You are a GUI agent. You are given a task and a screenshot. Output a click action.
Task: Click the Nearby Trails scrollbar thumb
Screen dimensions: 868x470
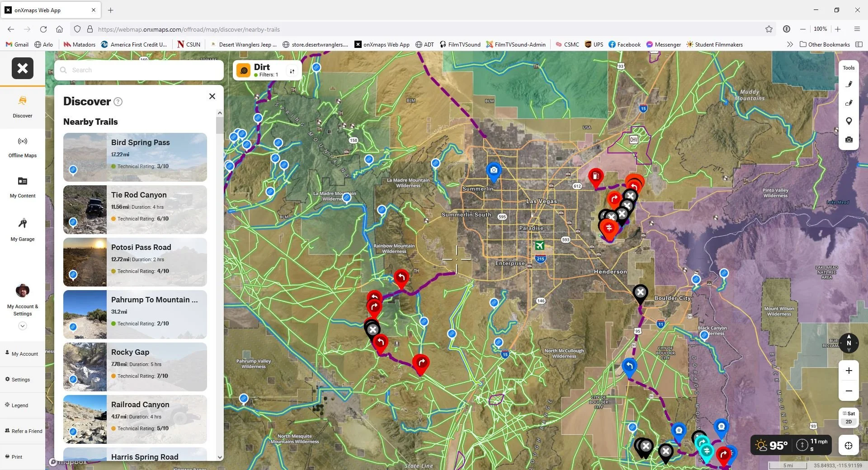click(x=220, y=125)
